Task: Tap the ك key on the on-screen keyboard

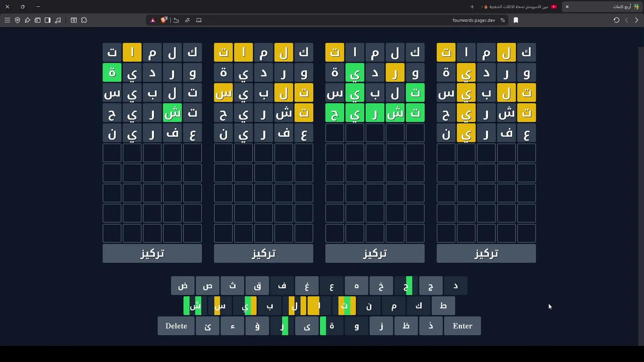Action: pos(418,306)
